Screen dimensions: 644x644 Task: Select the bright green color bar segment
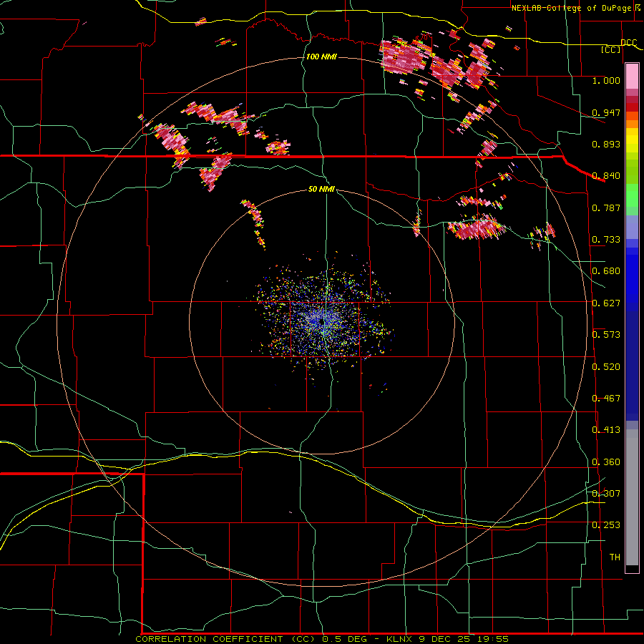click(x=632, y=195)
